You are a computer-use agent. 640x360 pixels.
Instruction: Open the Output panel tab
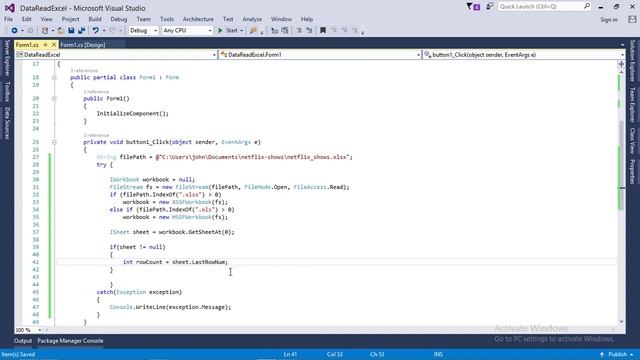tap(23, 341)
